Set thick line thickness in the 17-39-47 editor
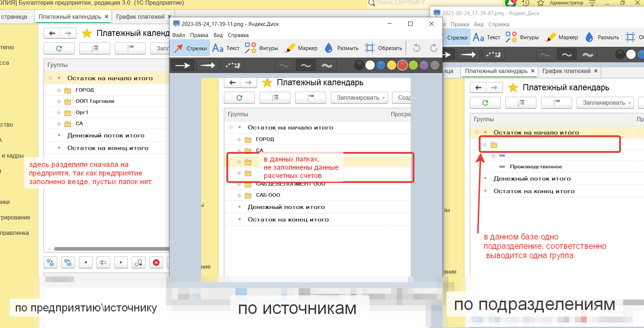Screen dimensions: 644x328 pos(588,55)
